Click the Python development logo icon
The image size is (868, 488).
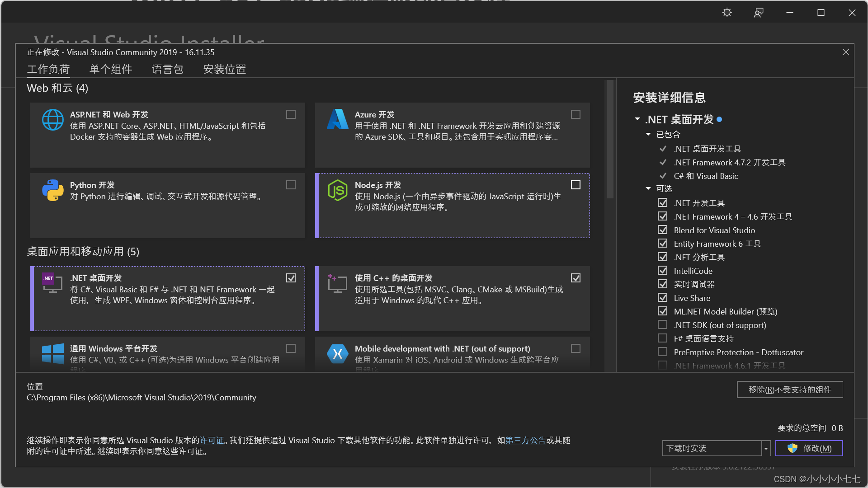pos(53,190)
